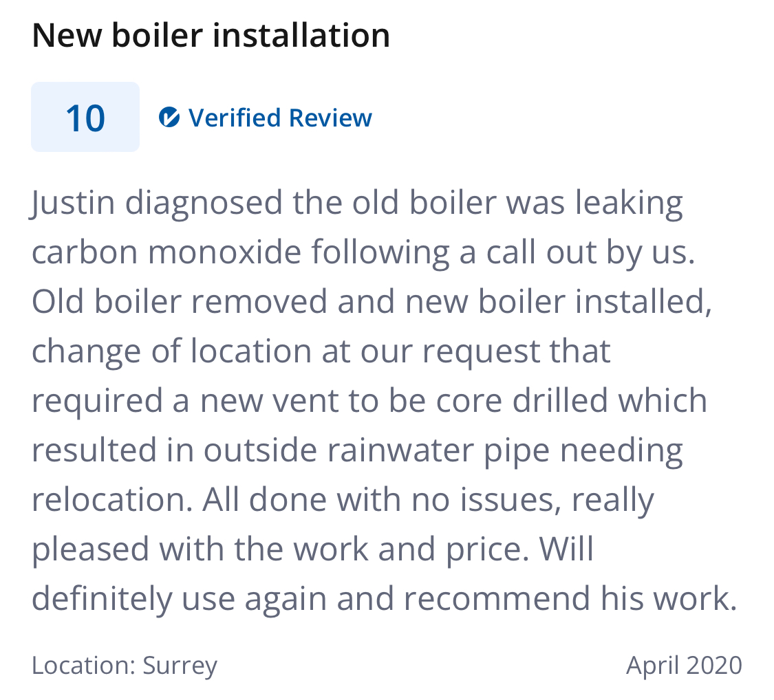Click the line 'change of location at our request'
The height and width of the screenshot is (700, 774).
click(321, 352)
